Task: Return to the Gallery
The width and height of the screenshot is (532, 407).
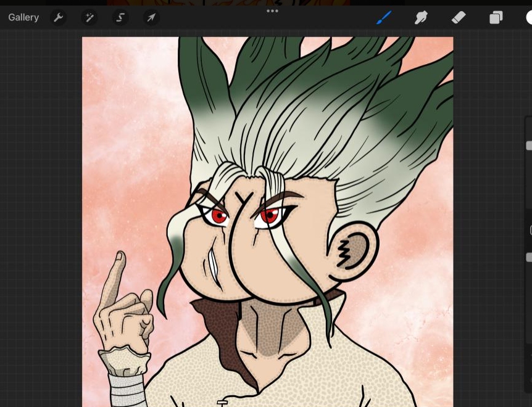Action: (23, 17)
